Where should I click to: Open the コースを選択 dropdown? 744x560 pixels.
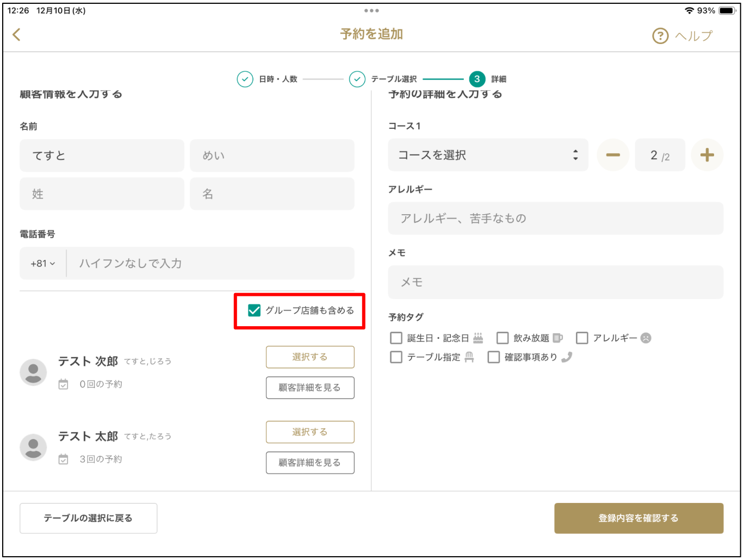tap(487, 155)
